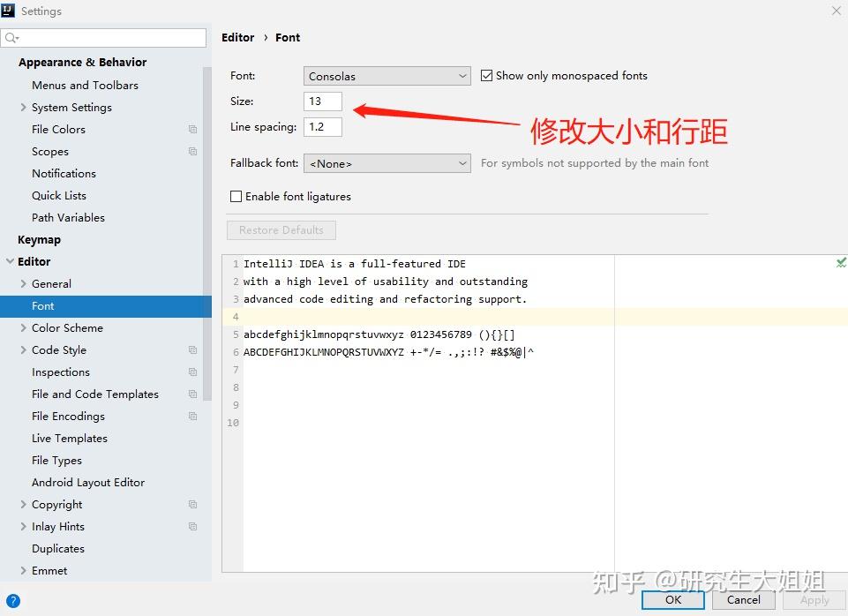
Task: Click the project-level icon beside Scopes
Action: pos(192,152)
